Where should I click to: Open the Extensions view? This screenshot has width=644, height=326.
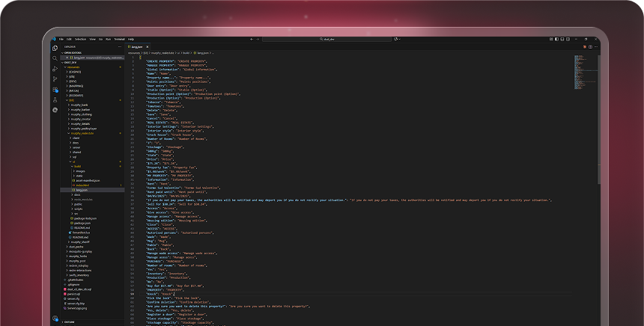[x=55, y=90]
